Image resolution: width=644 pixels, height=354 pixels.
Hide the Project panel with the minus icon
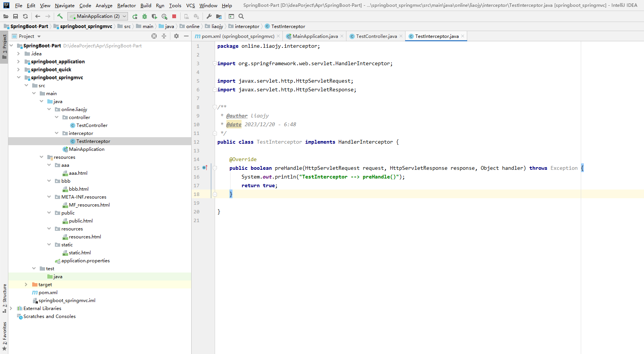tap(186, 36)
